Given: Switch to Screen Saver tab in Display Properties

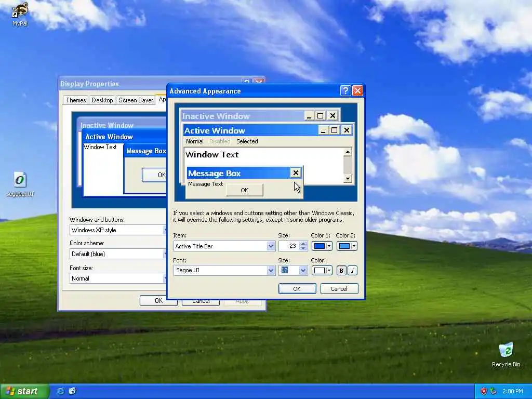Looking at the screenshot, I should pos(136,100).
